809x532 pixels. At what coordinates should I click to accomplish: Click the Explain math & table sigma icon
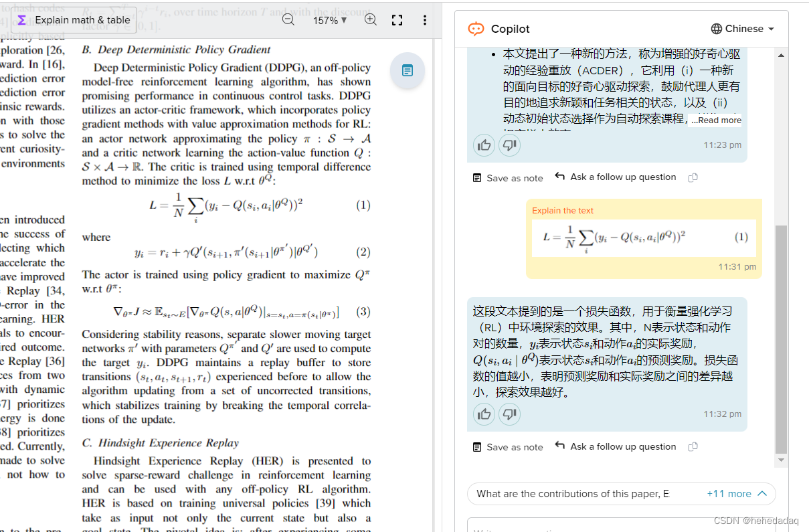point(23,20)
